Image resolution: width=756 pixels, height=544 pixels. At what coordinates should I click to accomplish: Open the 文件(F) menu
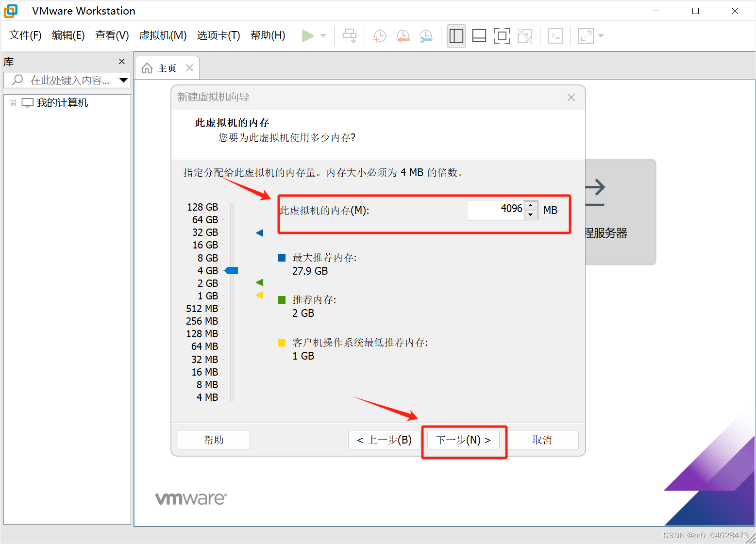pos(25,35)
